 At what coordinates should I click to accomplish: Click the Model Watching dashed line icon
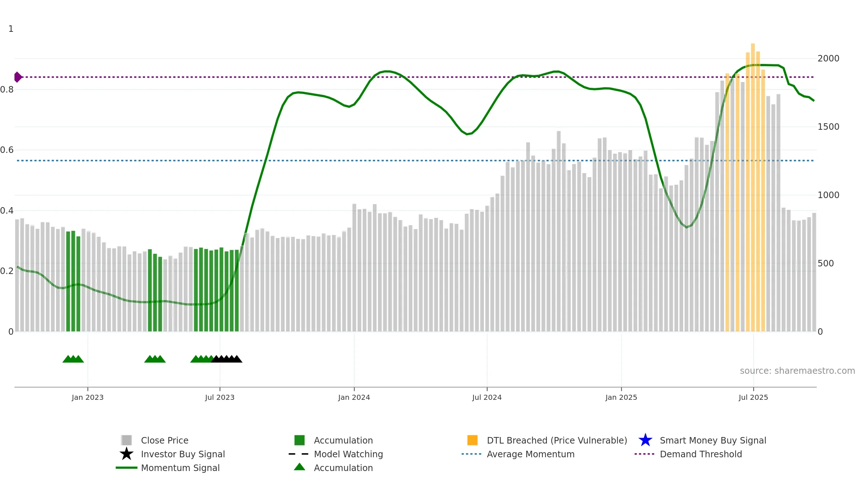point(298,454)
